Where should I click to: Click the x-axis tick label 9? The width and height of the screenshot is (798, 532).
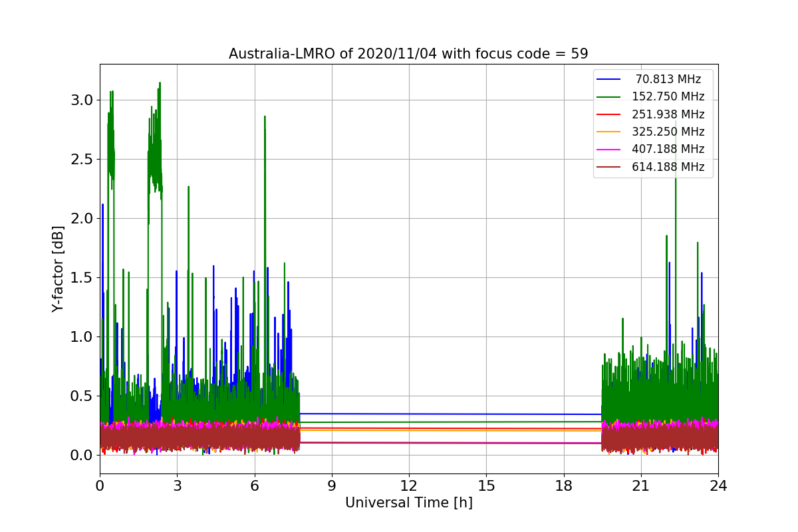pyautogui.click(x=332, y=485)
